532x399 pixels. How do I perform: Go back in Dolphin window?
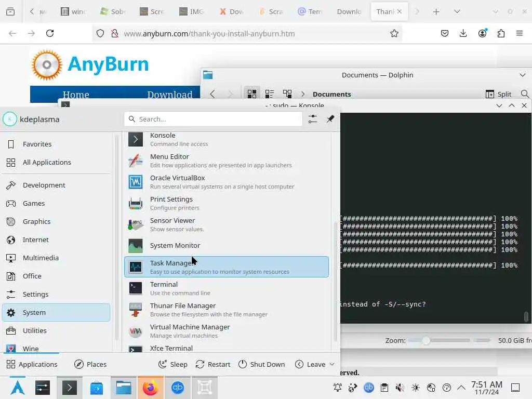(x=212, y=94)
